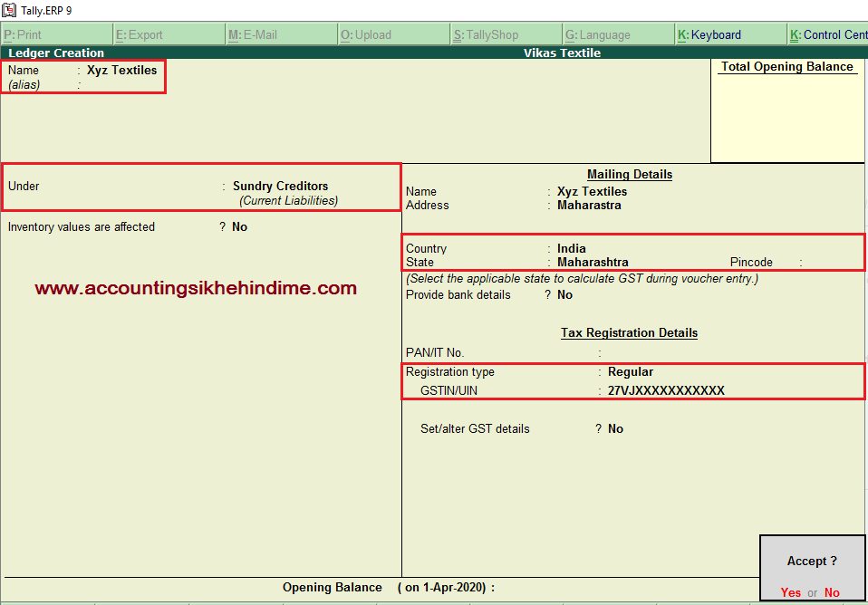
Task: Click the Opening Balance amount field
Action: 625,588
